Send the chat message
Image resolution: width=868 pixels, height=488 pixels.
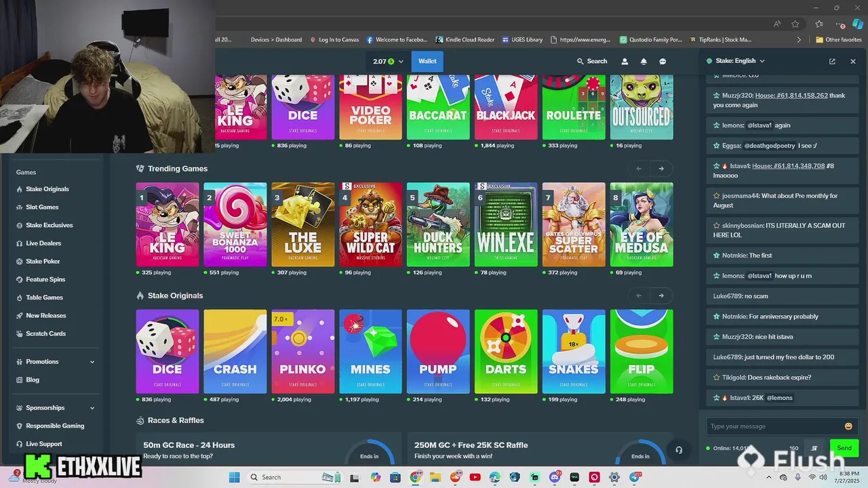tap(844, 448)
